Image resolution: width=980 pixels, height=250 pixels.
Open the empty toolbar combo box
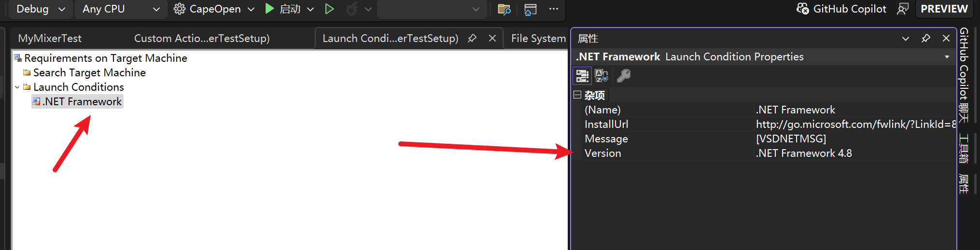coord(432,9)
